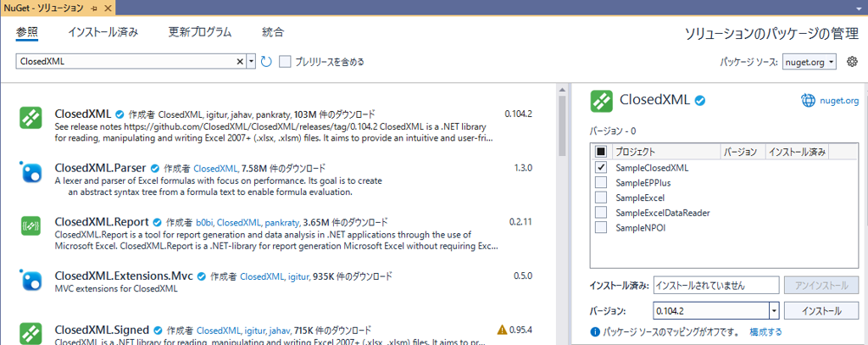The height and width of the screenshot is (345, 868).
Task: Click the globe icon beside nuget.org link
Action: tap(809, 101)
